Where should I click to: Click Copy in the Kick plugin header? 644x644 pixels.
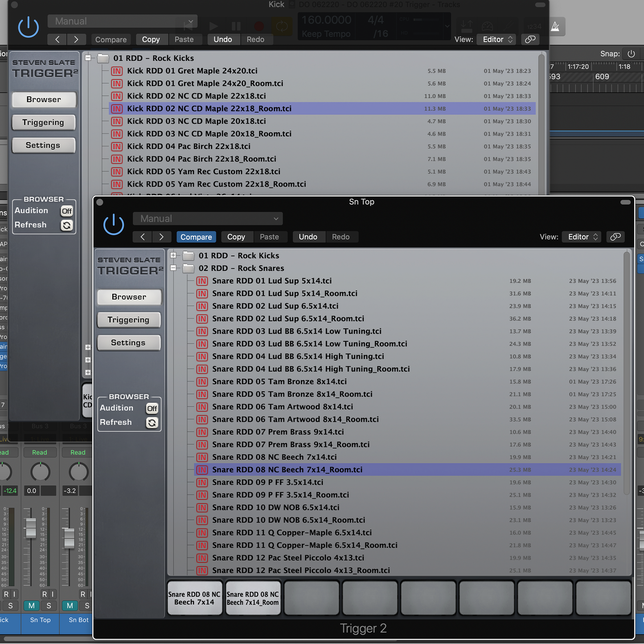(151, 39)
